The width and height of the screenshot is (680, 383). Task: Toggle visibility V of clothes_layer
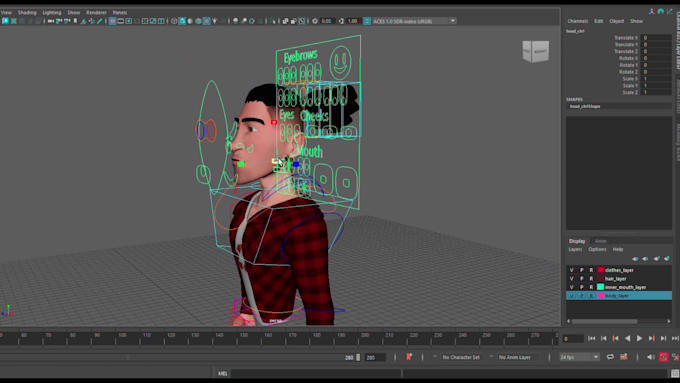[x=572, y=270]
